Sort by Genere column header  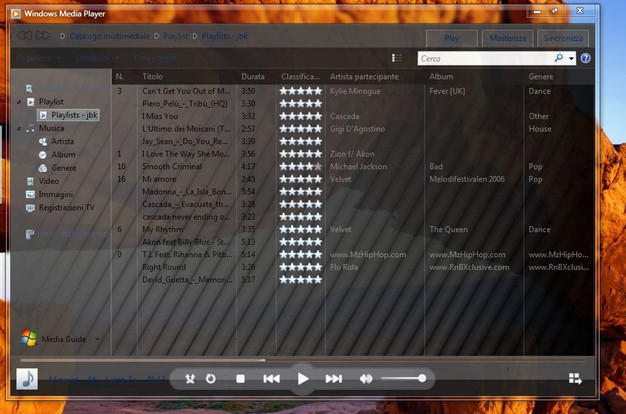(541, 76)
